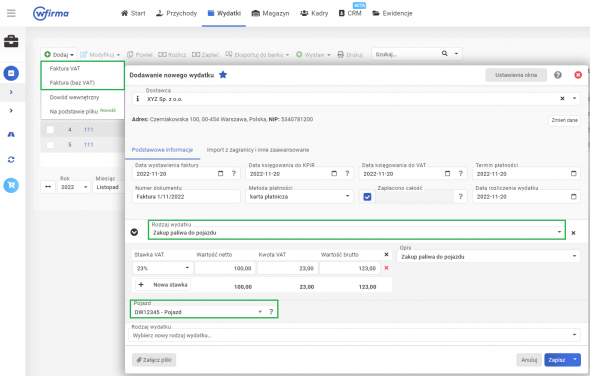Screen dimensions: 590x376
Task: Click the Załącz pliki button
Action: [x=154, y=360]
